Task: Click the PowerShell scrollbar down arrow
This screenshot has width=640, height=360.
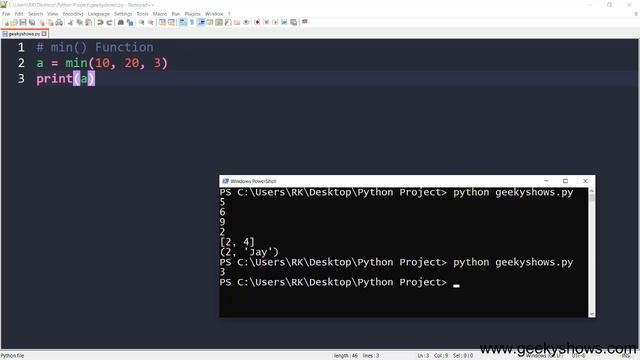Action: click(591, 313)
